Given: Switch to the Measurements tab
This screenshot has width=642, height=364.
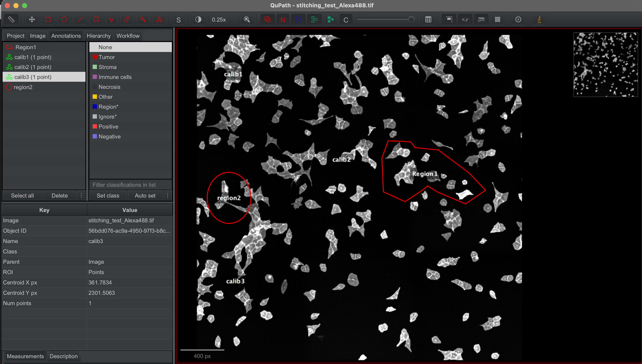Looking at the screenshot, I should (x=25, y=356).
